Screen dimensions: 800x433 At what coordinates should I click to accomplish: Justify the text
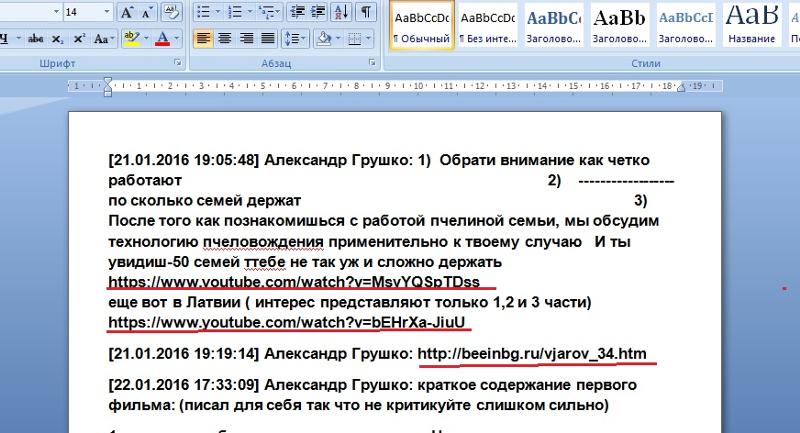(x=268, y=39)
